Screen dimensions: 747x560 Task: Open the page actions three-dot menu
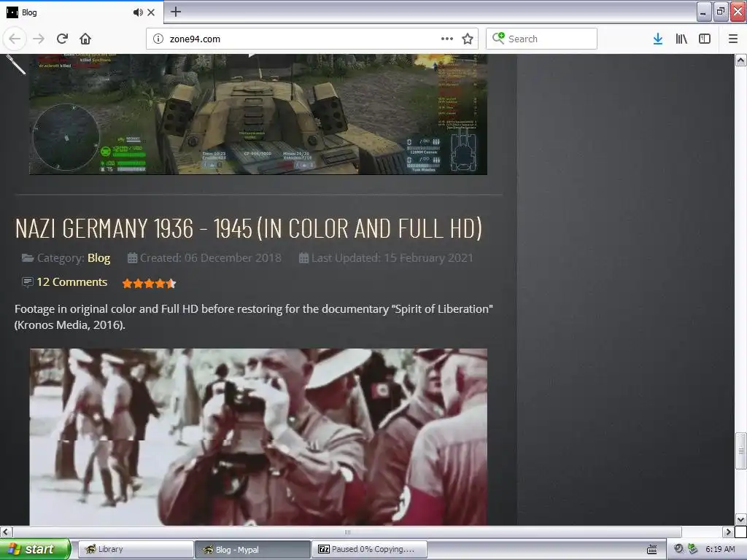point(447,39)
